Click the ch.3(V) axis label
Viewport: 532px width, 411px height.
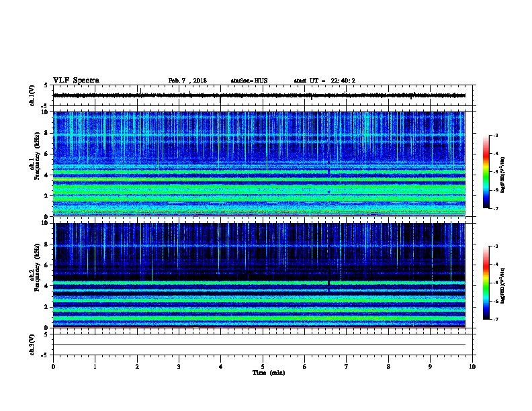(x=32, y=345)
